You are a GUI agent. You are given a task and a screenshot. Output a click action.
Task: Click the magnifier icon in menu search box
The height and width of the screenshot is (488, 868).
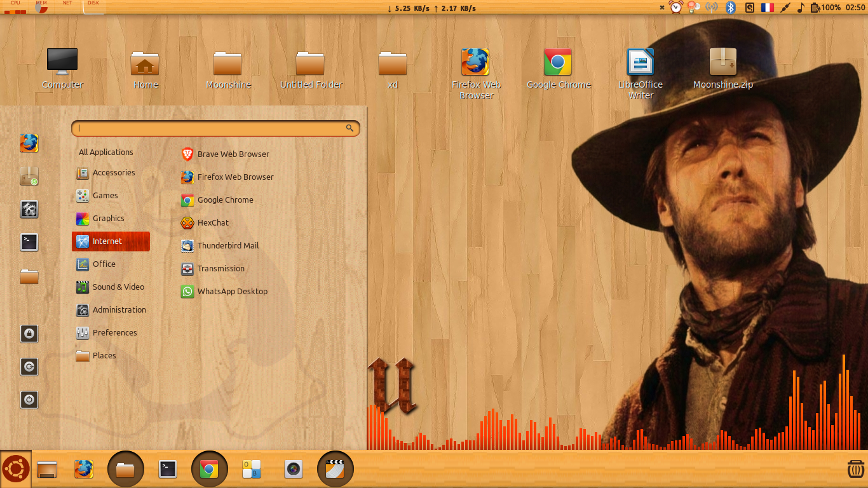[349, 128]
